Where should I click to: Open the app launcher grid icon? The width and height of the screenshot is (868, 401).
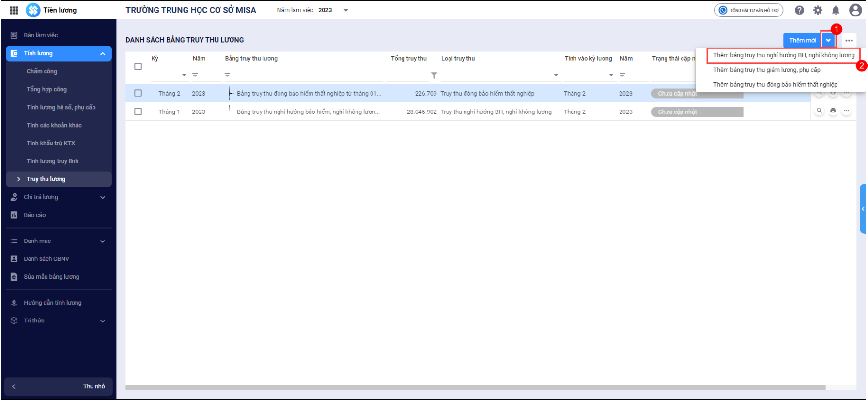tap(14, 10)
